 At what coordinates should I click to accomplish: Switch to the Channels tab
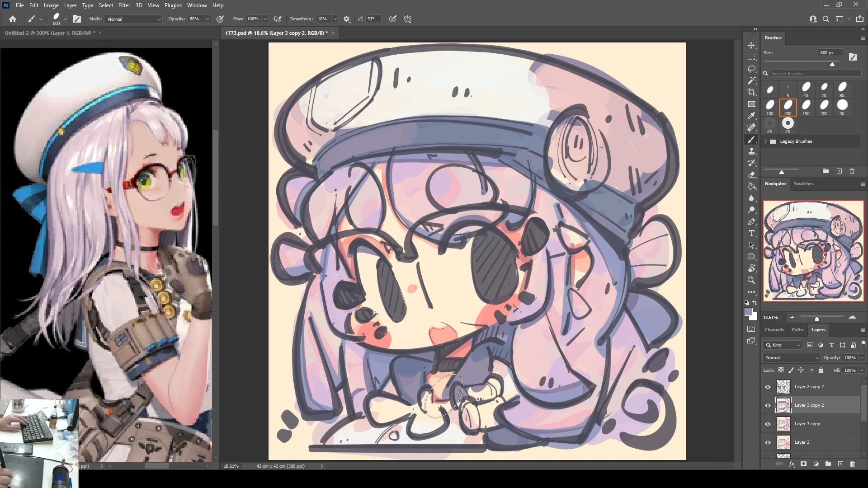[774, 330]
